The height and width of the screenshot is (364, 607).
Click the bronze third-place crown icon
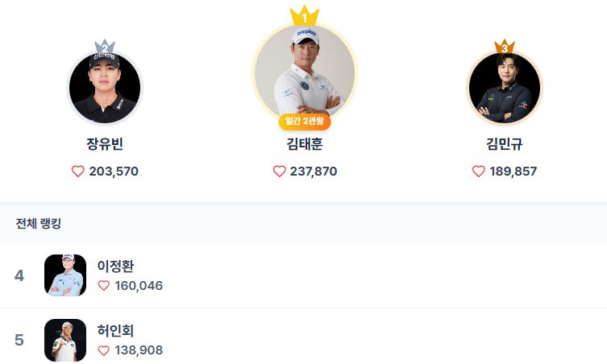pyautogui.click(x=505, y=47)
